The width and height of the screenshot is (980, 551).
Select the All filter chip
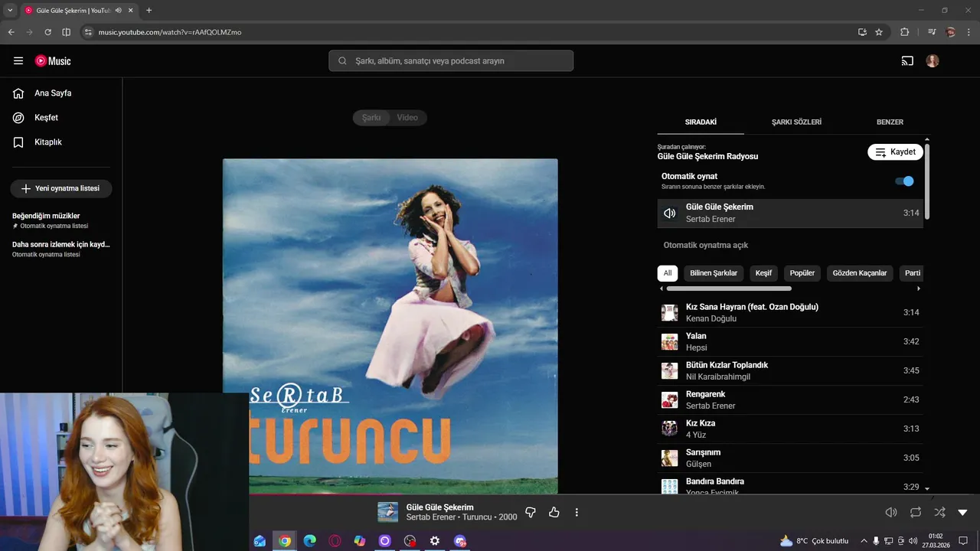668,273
